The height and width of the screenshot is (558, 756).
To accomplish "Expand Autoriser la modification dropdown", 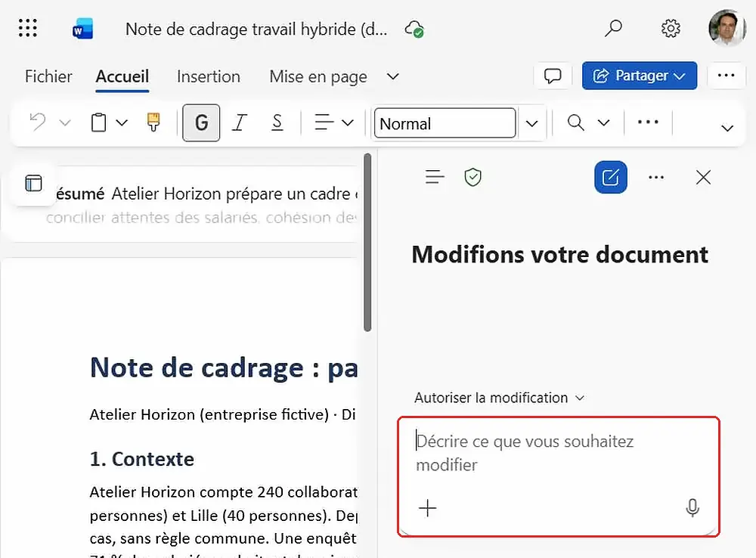I will [500, 398].
